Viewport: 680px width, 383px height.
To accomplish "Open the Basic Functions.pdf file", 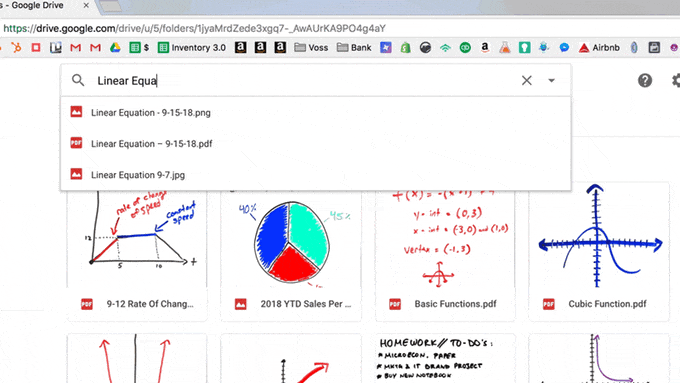I will coord(445,252).
